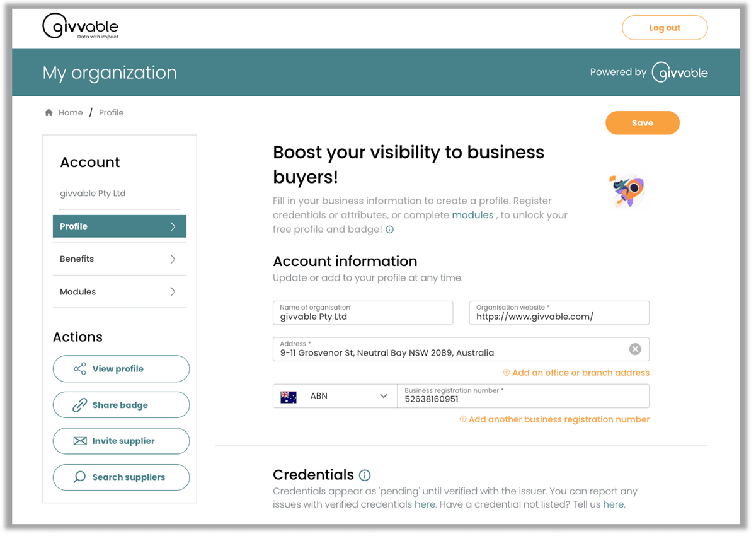Select the Profile menu item
The image size is (756, 536).
tap(120, 226)
